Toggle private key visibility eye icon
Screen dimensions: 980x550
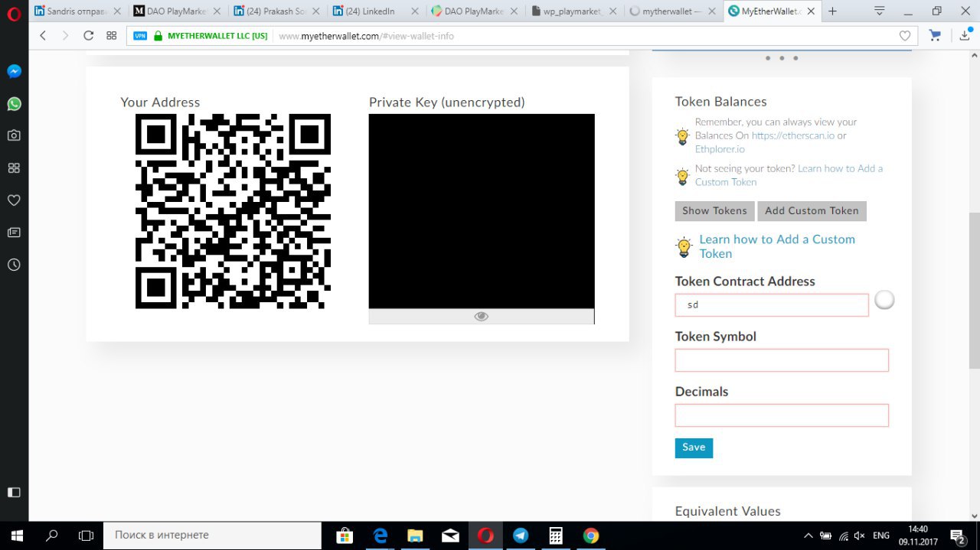click(x=481, y=316)
